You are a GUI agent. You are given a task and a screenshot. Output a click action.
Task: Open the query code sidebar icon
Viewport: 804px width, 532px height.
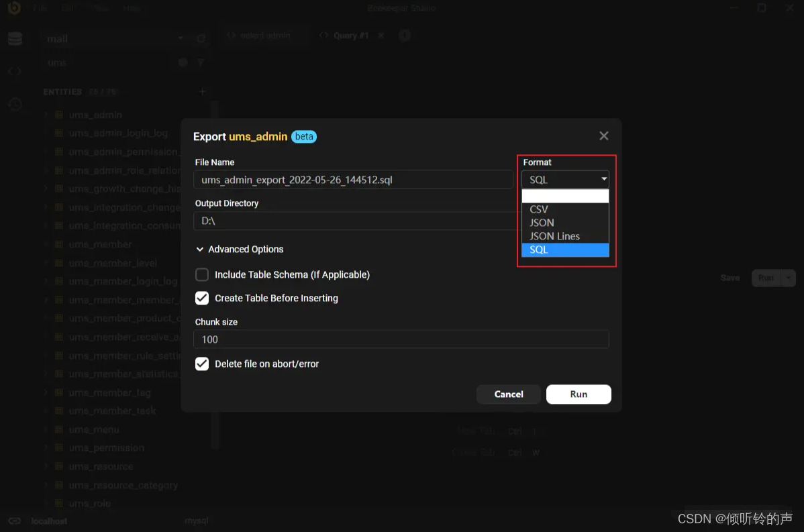pyautogui.click(x=15, y=71)
